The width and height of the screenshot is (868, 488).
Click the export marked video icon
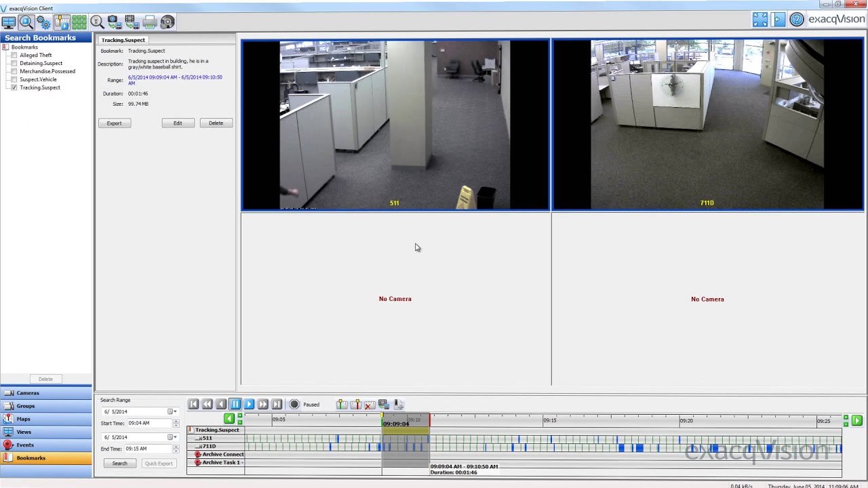pyautogui.click(x=384, y=404)
